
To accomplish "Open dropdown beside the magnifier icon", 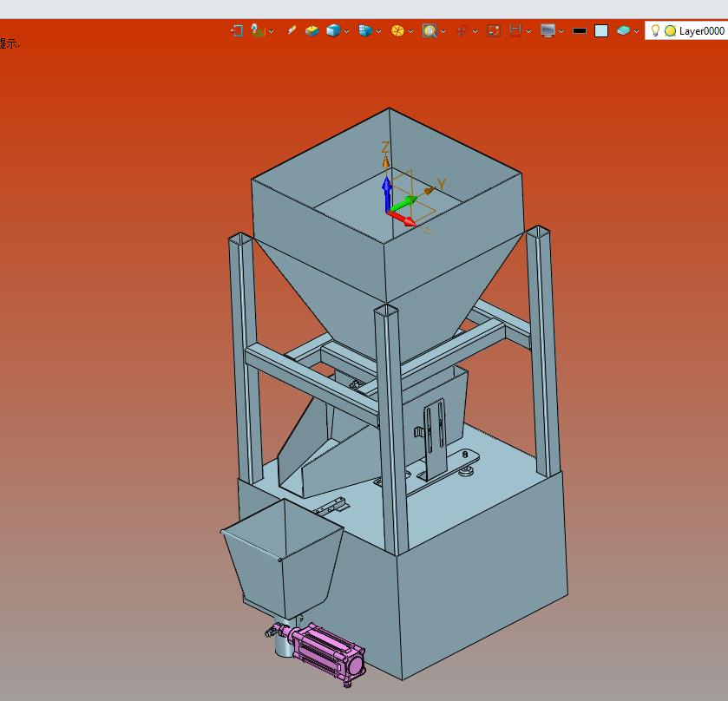I will click(x=443, y=31).
